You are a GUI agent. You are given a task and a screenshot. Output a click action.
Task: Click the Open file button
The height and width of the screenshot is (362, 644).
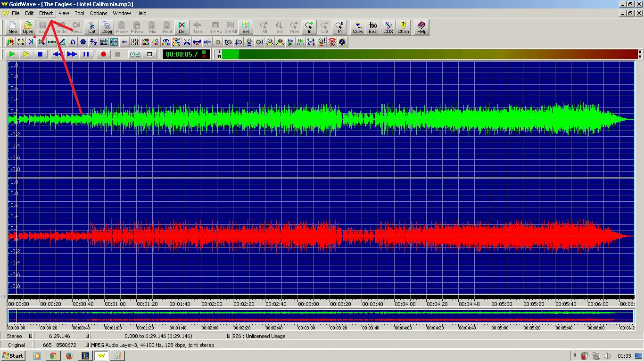[x=28, y=27]
